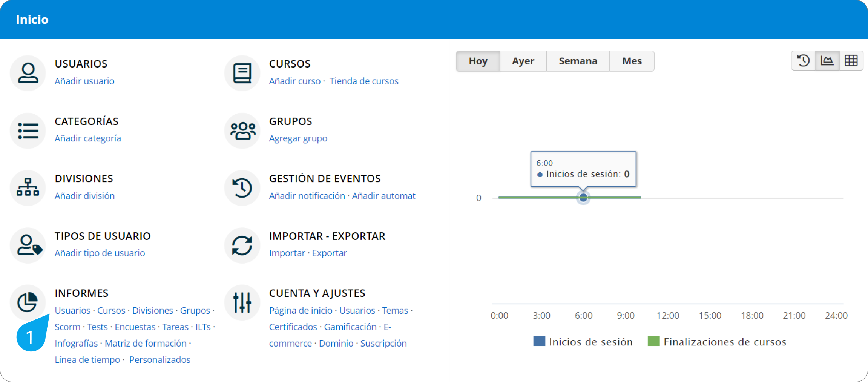Viewport: 868px width, 382px height.
Task: Toggle Finalizaciones de cursos legend series
Action: coord(717,342)
